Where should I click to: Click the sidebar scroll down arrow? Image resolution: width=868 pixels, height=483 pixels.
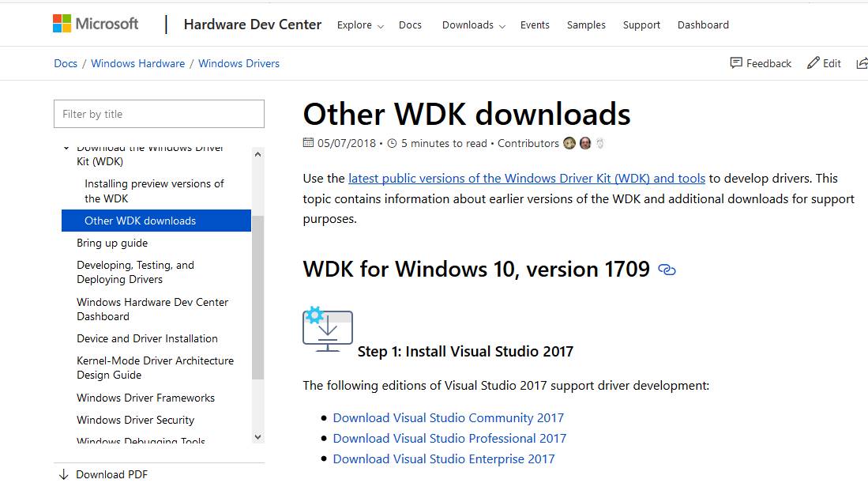click(x=258, y=437)
